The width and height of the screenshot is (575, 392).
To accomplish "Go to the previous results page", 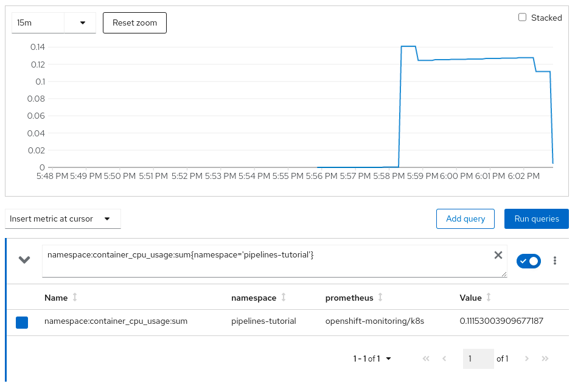I will pyautogui.click(x=444, y=359).
